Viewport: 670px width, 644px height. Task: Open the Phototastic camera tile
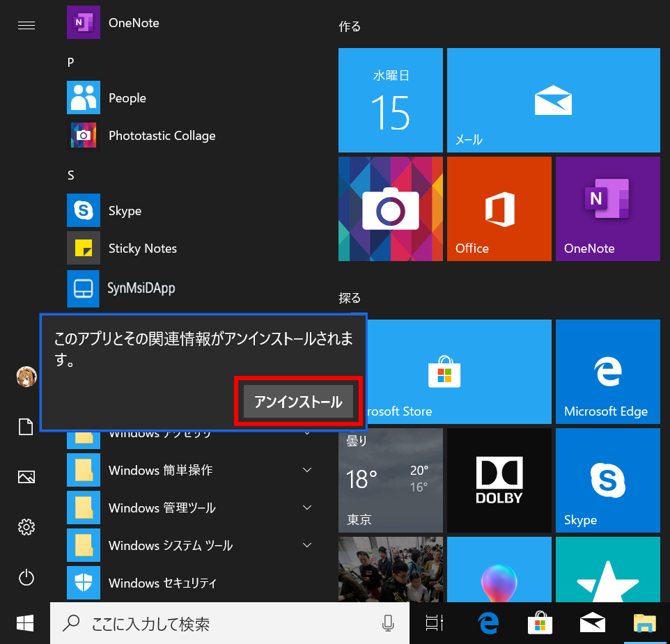[391, 209]
